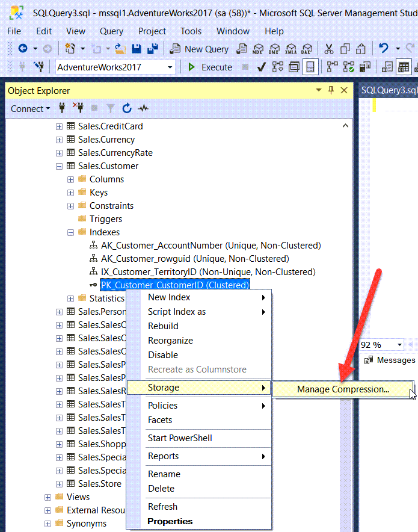Click the New Query button
The image size is (418, 532).
pyautogui.click(x=199, y=49)
